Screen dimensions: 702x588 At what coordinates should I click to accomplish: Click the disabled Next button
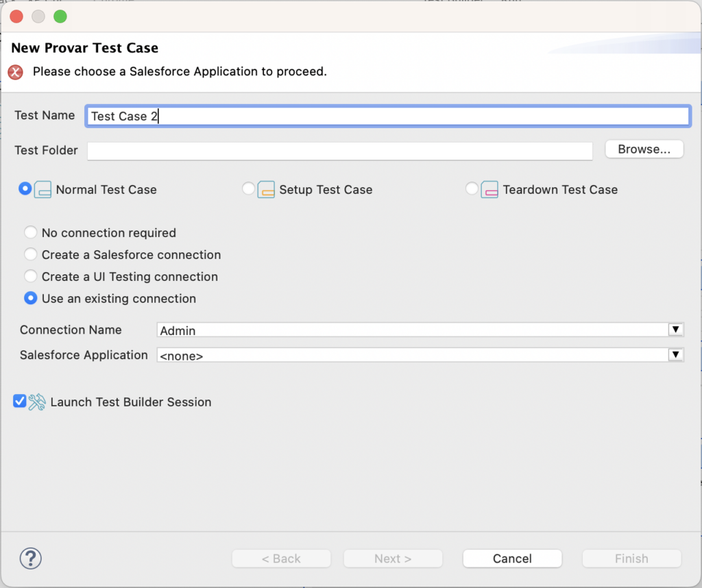tap(393, 558)
